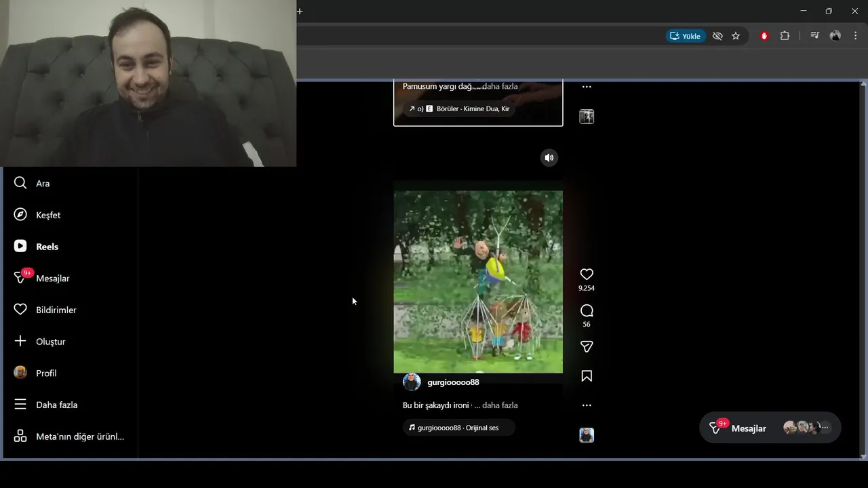
Task: Click the 9.254 likes count
Action: tap(587, 288)
